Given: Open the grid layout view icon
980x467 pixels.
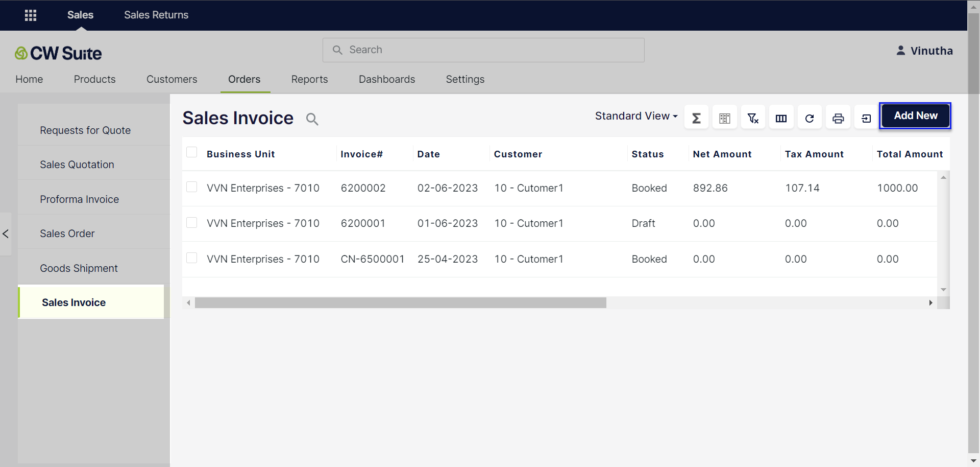Looking at the screenshot, I should coord(724,119).
